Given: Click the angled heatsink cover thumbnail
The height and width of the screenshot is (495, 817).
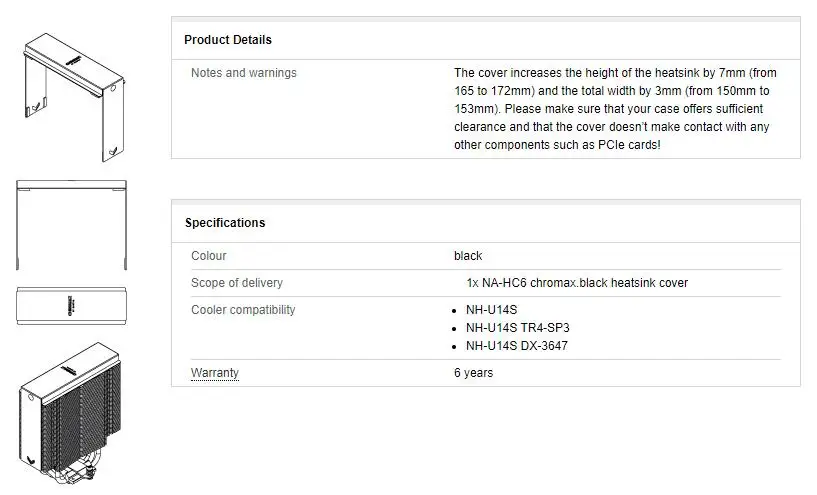Looking at the screenshot, I should click(71, 95).
